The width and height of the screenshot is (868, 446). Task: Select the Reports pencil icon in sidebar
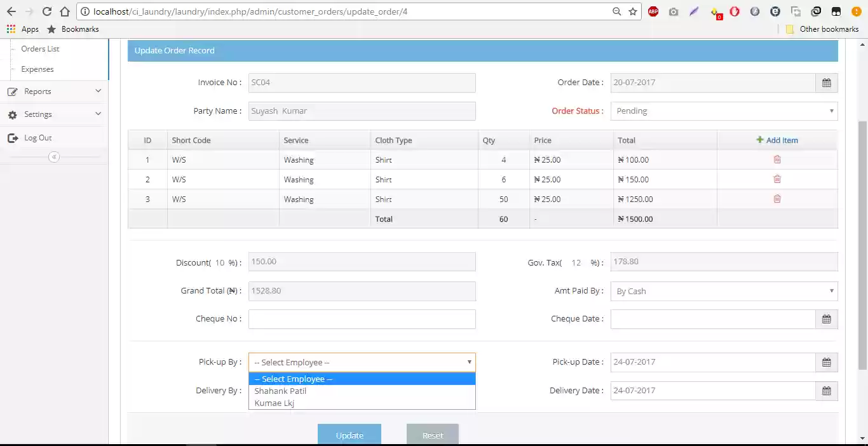pyautogui.click(x=14, y=91)
